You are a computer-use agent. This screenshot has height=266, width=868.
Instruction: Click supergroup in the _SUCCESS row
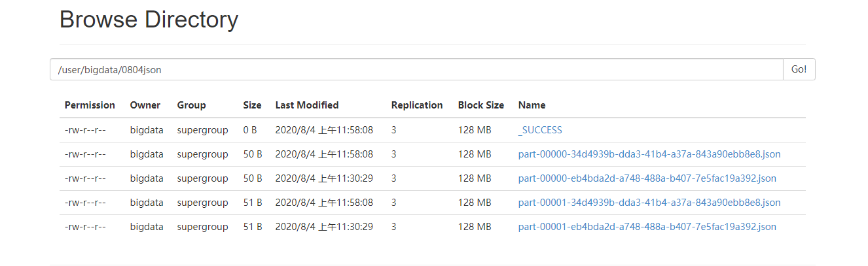pyautogui.click(x=202, y=130)
